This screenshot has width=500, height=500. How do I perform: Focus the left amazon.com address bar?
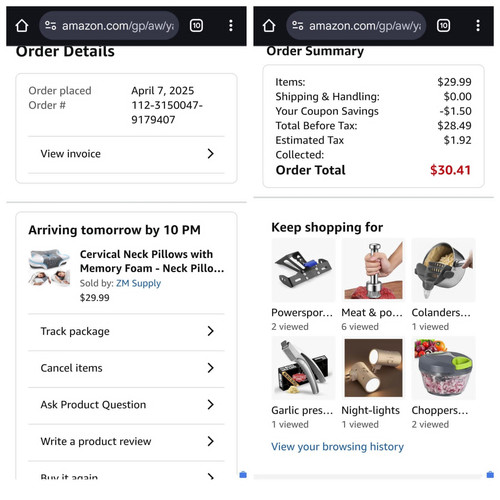click(x=109, y=26)
